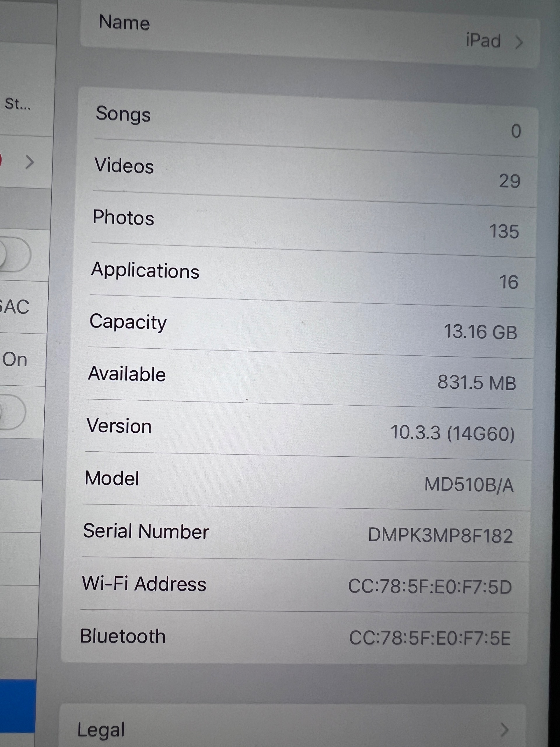This screenshot has height=747, width=560.
Task: Tap the Bluetooth address ending F7:5E
Action: (x=430, y=638)
